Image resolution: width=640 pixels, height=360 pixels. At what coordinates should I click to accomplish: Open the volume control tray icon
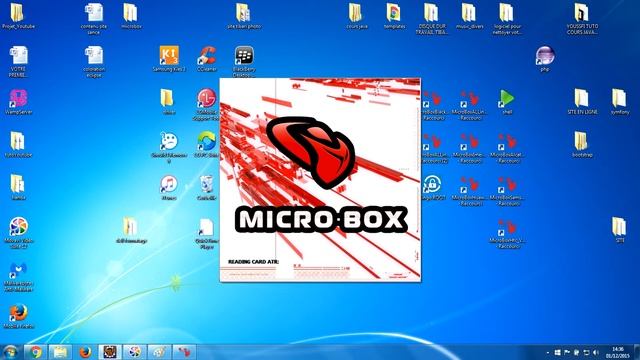point(596,352)
